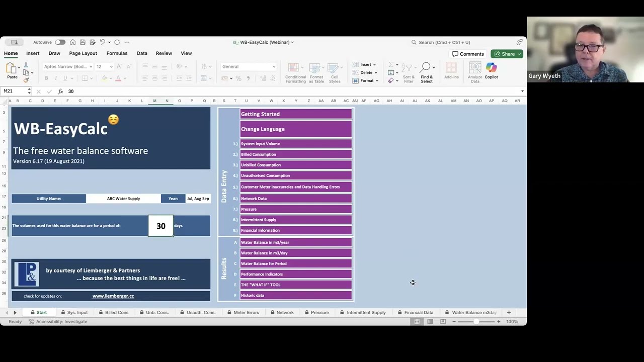The width and height of the screenshot is (644, 362).
Task: Click the Font Color red swatch
Action: pyautogui.click(x=118, y=78)
